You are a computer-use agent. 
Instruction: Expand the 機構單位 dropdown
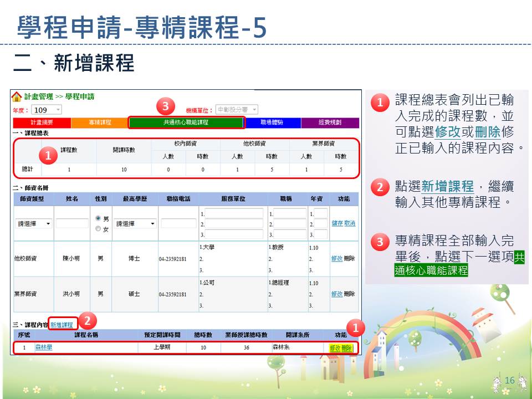237,110
